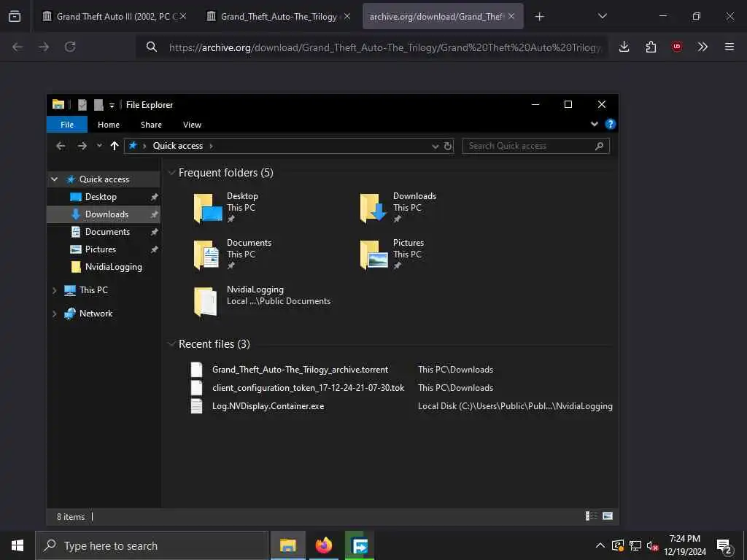
Task: Select This PC in the navigation pane
Action: click(x=93, y=290)
